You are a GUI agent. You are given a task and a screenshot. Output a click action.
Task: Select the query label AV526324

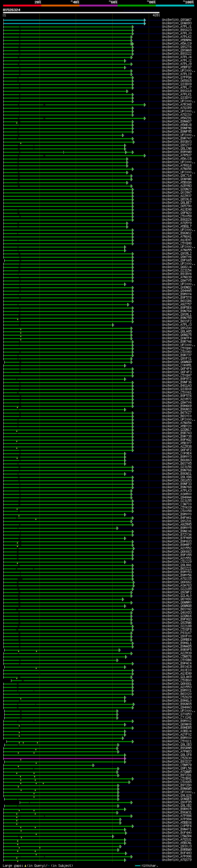coord(11,10)
